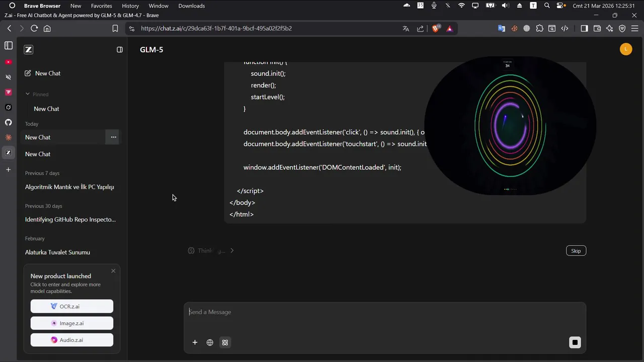Open Brave Leo AI sparkle icon

click(x=610, y=29)
